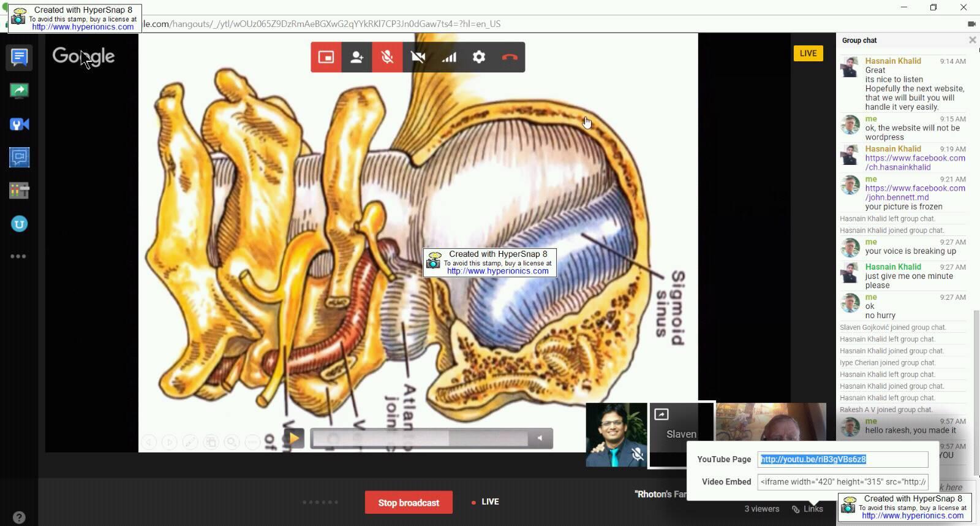Click the screenshare icon on Slaven's tile

pyautogui.click(x=661, y=414)
